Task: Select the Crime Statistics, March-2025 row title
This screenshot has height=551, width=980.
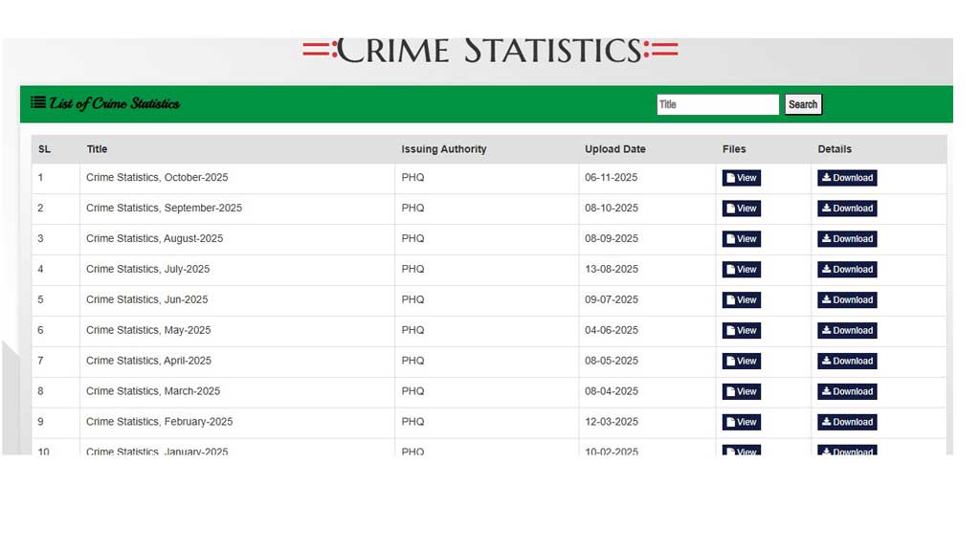Action: pyautogui.click(x=153, y=391)
